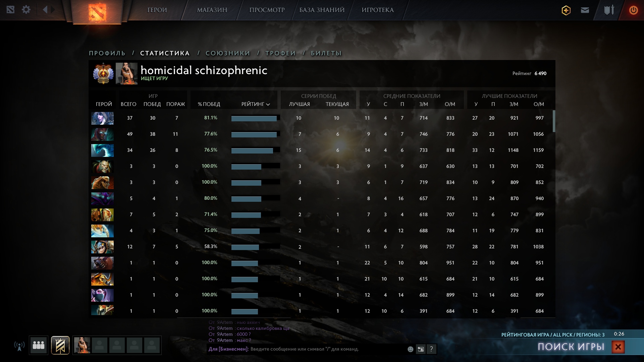Open the ИГРОТЕКА menu

[x=378, y=10]
